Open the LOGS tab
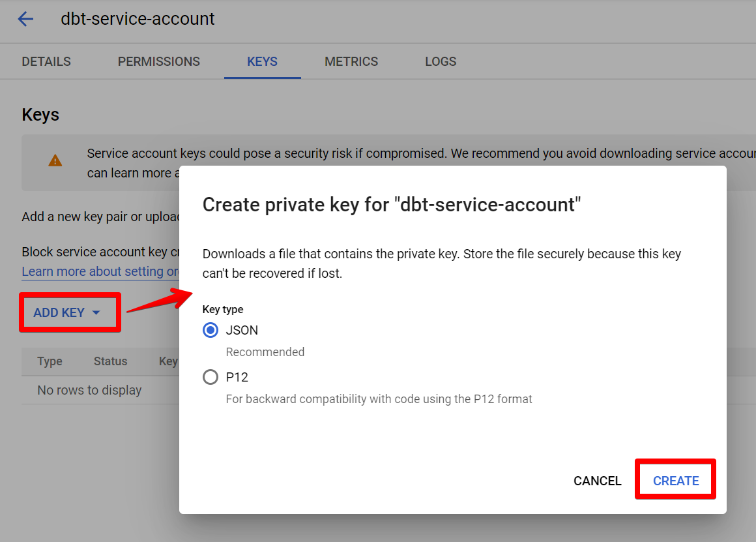756x542 pixels. pos(441,62)
